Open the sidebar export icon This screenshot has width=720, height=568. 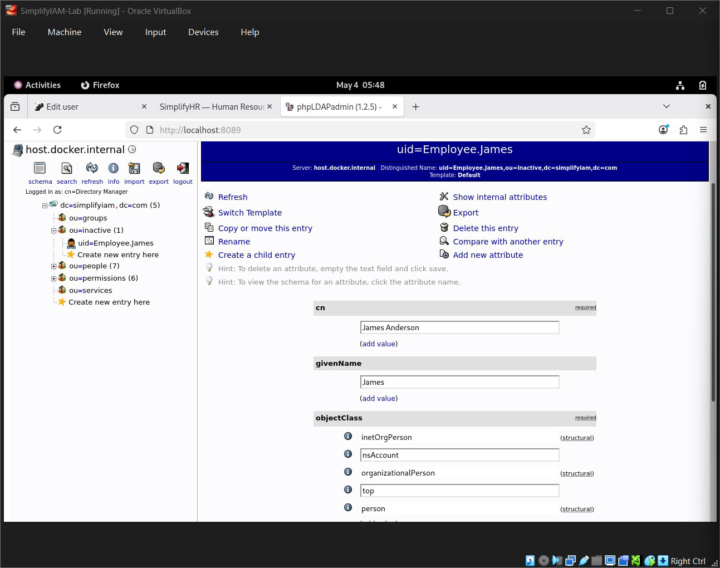coord(159,168)
